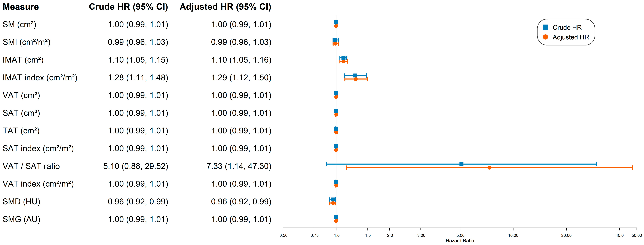
Task: Click the SMD (HU) row label
Action: tap(21, 202)
